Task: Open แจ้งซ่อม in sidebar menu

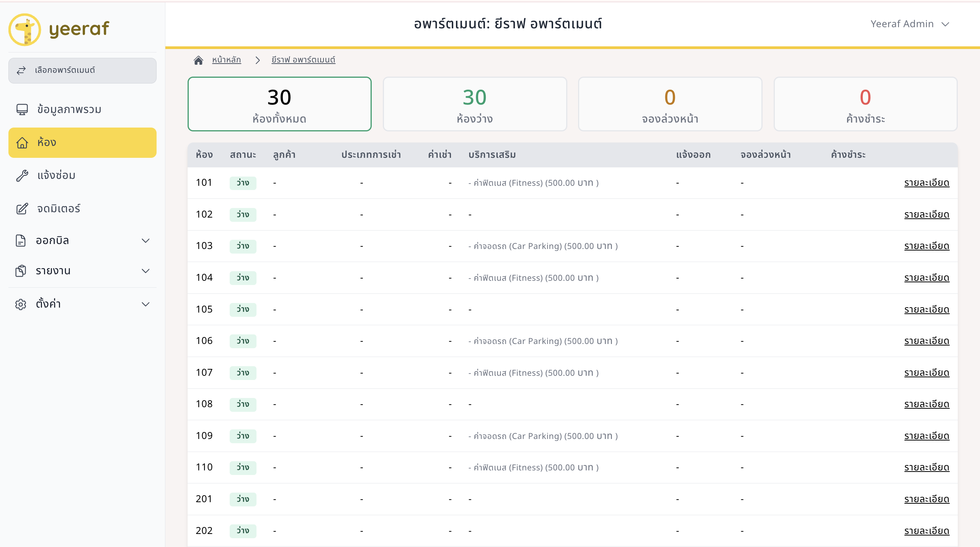Action: pyautogui.click(x=82, y=175)
